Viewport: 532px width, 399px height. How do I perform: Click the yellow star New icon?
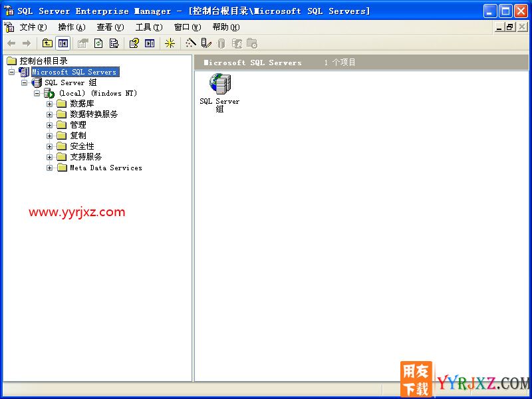[x=170, y=43]
